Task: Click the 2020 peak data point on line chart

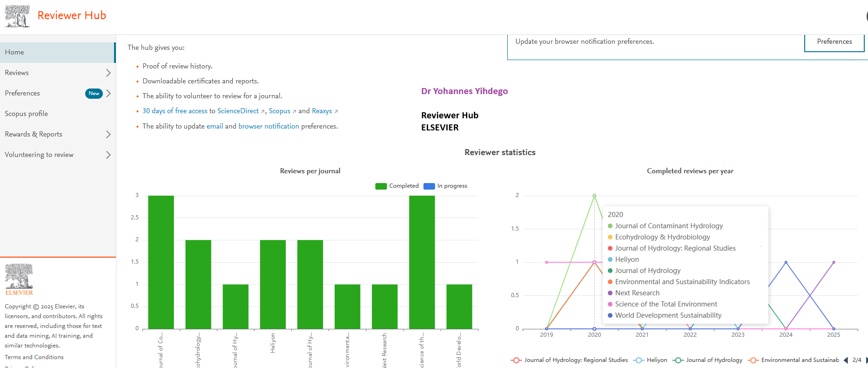Action: 594,196
